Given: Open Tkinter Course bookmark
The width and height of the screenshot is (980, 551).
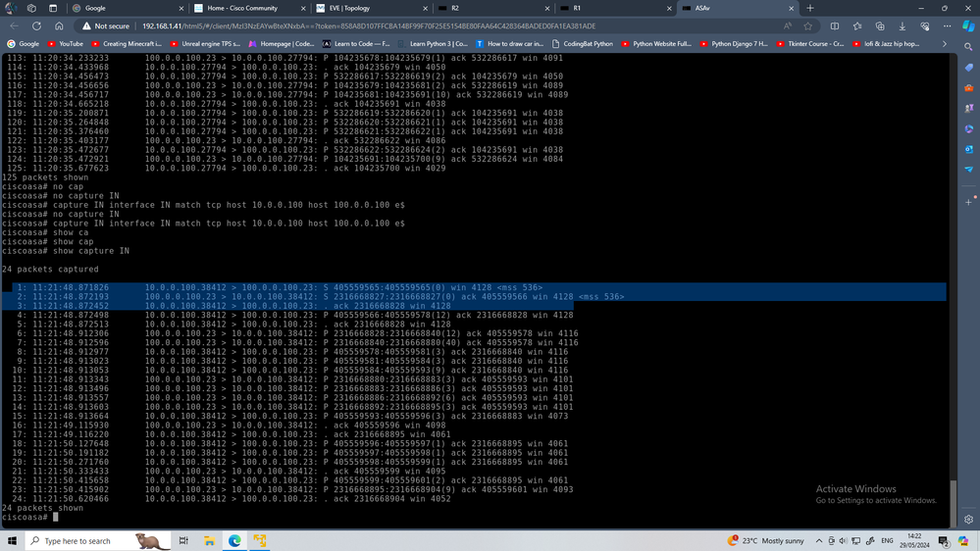Looking at the screenshot, I should 810,44.
